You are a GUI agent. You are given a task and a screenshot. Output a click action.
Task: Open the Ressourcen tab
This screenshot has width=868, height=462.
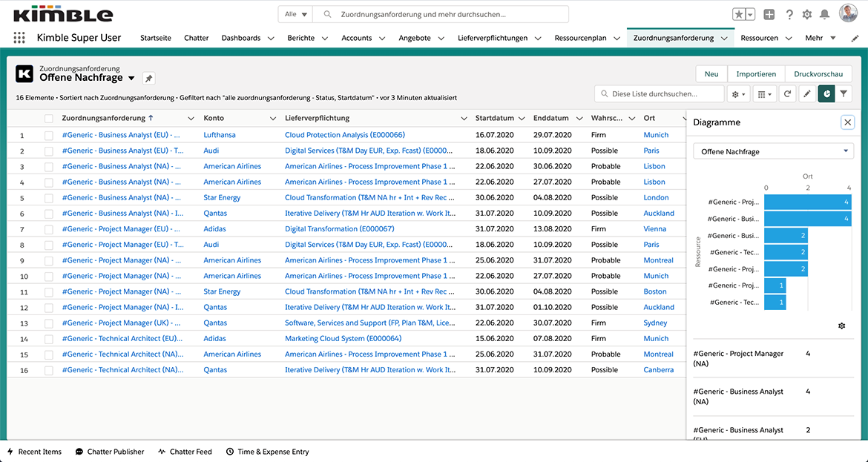(x=760, y=38)
